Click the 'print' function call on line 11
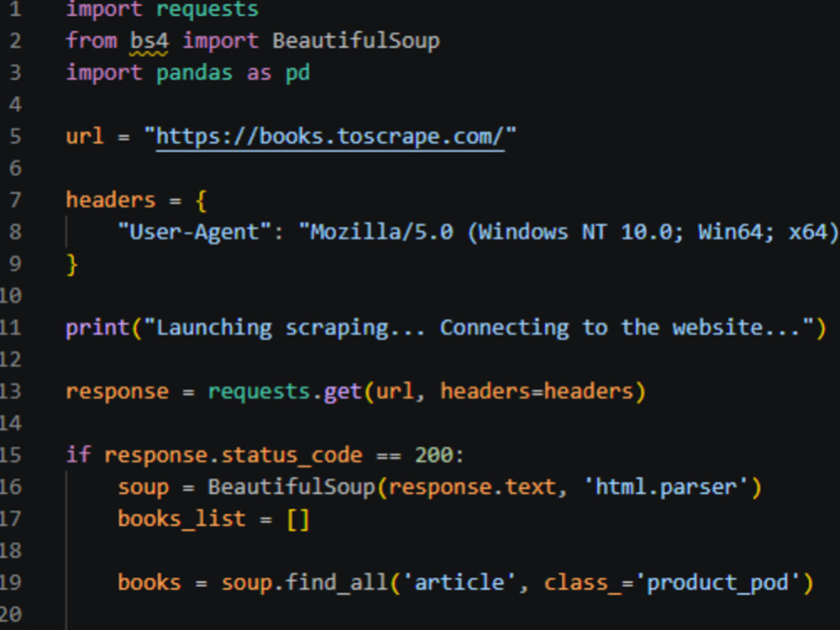The width and height of the screenshot is (840, 630). 97,328
